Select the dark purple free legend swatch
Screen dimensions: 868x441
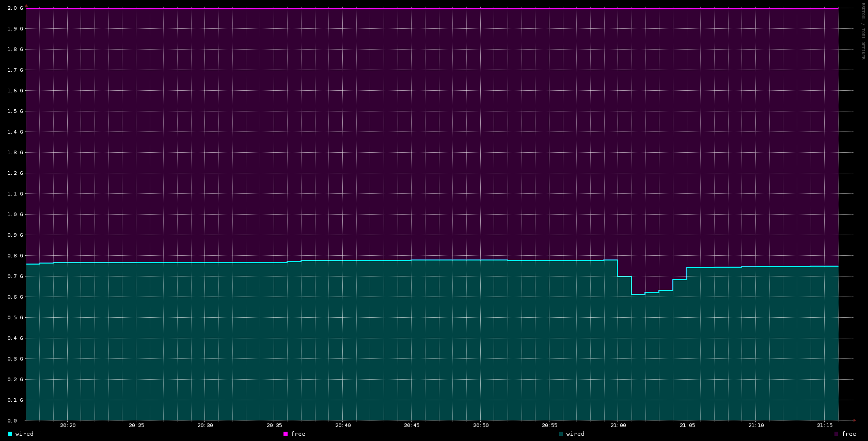pos(837,434)
